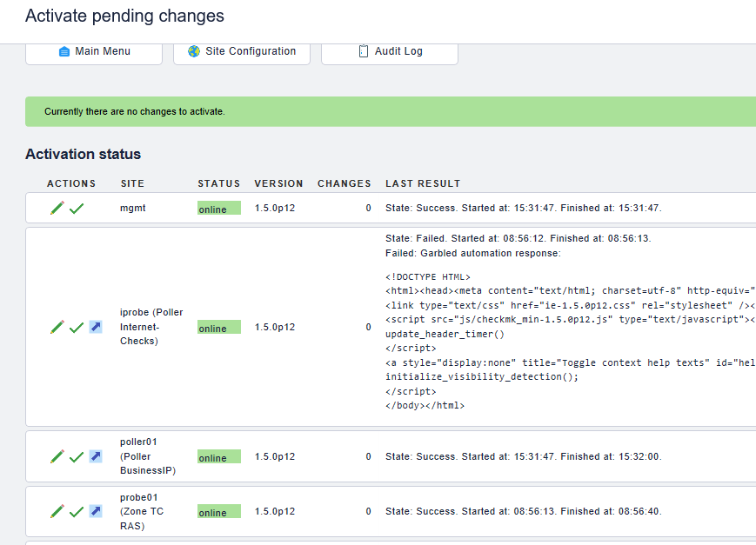
Task: Click green checkmark for poller01 site
Action: (x=77, y=456)
